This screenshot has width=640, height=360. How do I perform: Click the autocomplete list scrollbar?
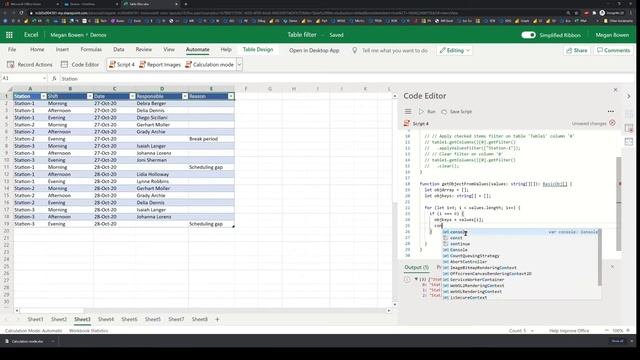click(x=600, y=257)
